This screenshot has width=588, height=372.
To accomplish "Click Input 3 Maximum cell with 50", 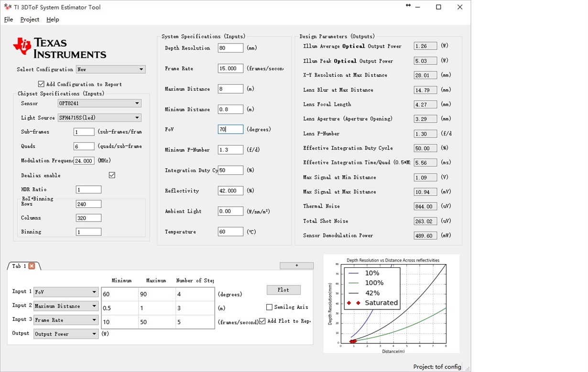I will pyautogui.click(x=157, y=322).
